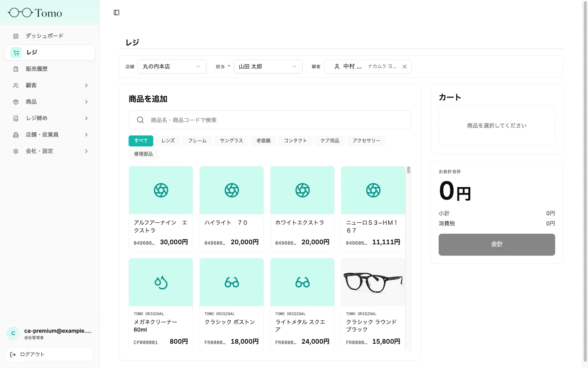Click lens icon of ハイライト 70
The height and width of the screenshot is (368, 588).
pos(232,190)
